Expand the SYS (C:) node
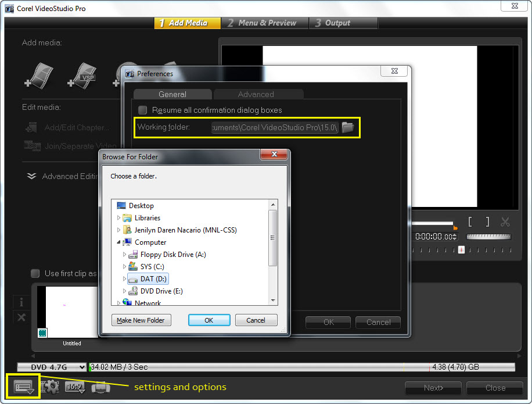Screen dimensions: 532x404 pyautogui.click(x=124, y=266)
